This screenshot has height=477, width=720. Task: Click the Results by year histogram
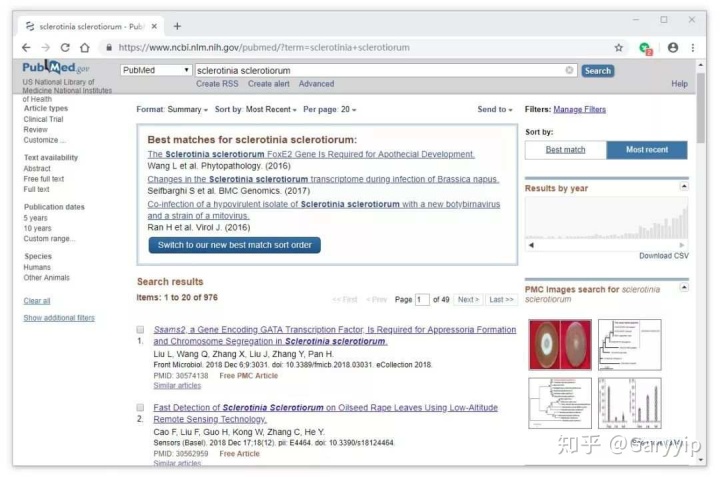point(607,219)
